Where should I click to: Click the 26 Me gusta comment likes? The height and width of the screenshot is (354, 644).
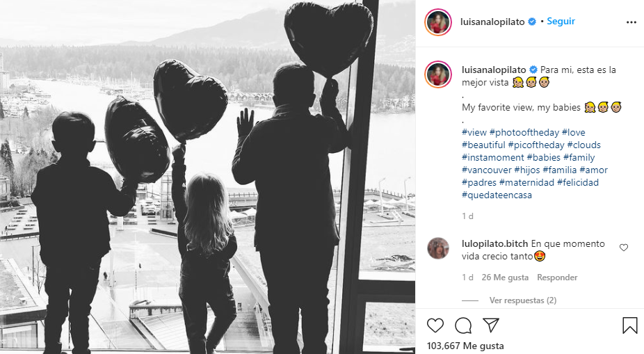click(x=505, y=277)
